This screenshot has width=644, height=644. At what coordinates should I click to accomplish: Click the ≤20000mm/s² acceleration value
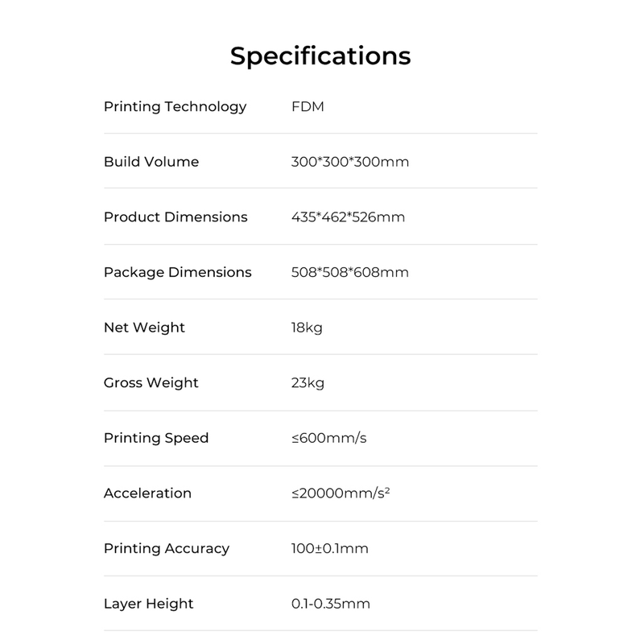click(341, 493)
